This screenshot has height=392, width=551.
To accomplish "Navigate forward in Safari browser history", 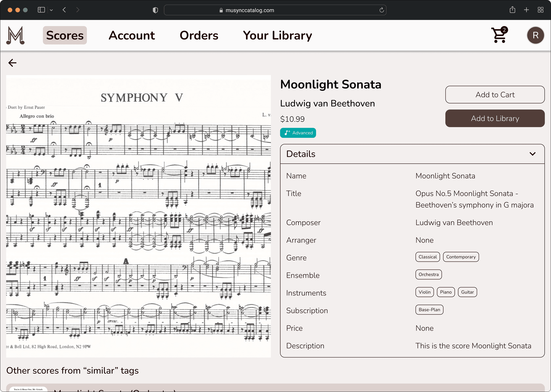I will [78, 10].
